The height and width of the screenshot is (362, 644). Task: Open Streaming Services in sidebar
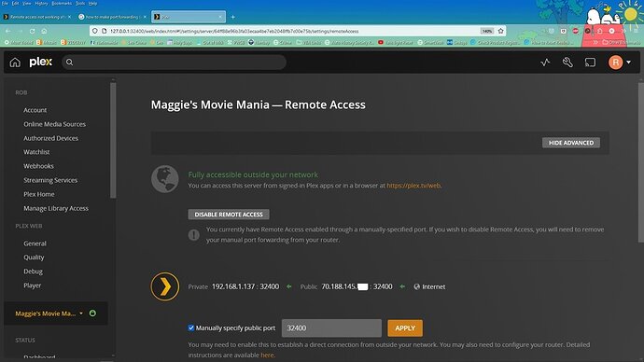point(50,180)
